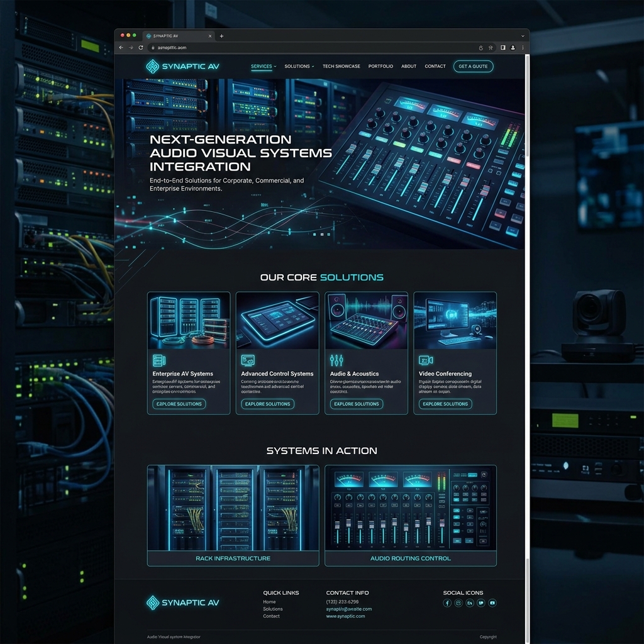Click the Enterprise AV Systems card title
The height and width of the screenshot is (644, 644).
183,374
